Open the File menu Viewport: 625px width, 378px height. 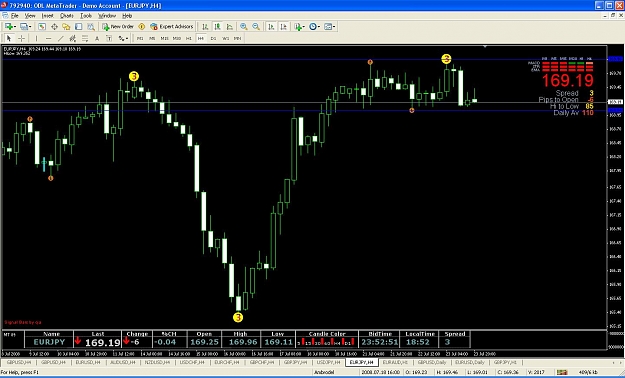(x=15, y=16)
